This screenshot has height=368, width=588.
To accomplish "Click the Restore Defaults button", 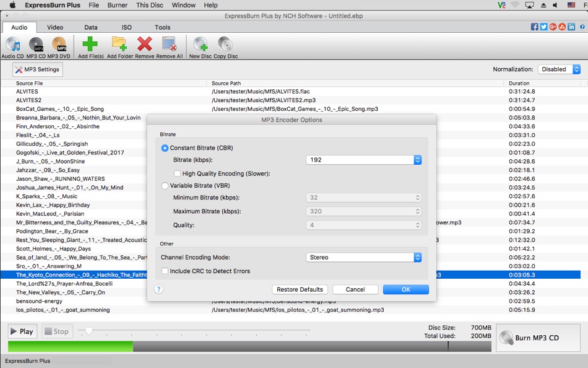I will [x=300, y=289].
